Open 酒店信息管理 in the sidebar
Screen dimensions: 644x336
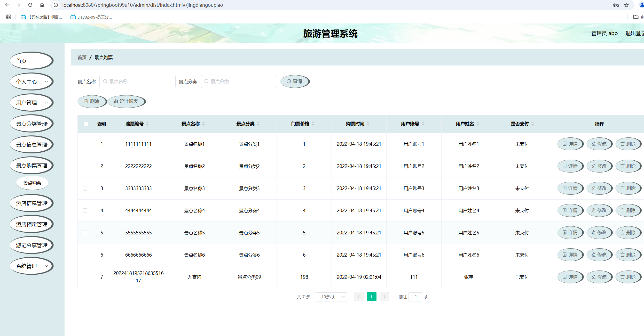click(x=31, y=203)
